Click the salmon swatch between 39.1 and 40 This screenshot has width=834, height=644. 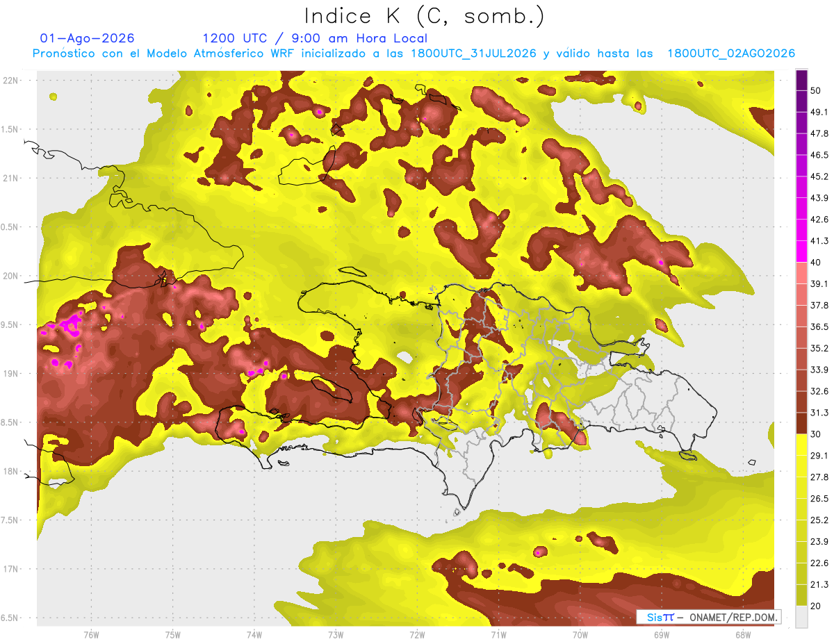(x=801, y=272)
